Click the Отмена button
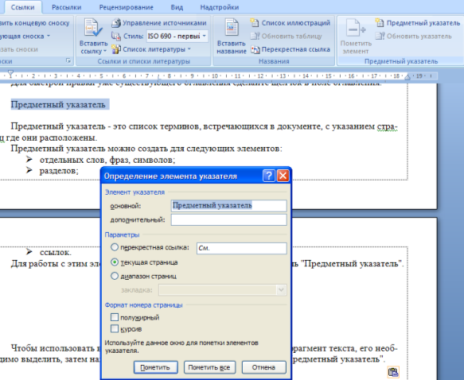This screenshot has height=380, width=464. pyautogui.click(x=264, y=367)
